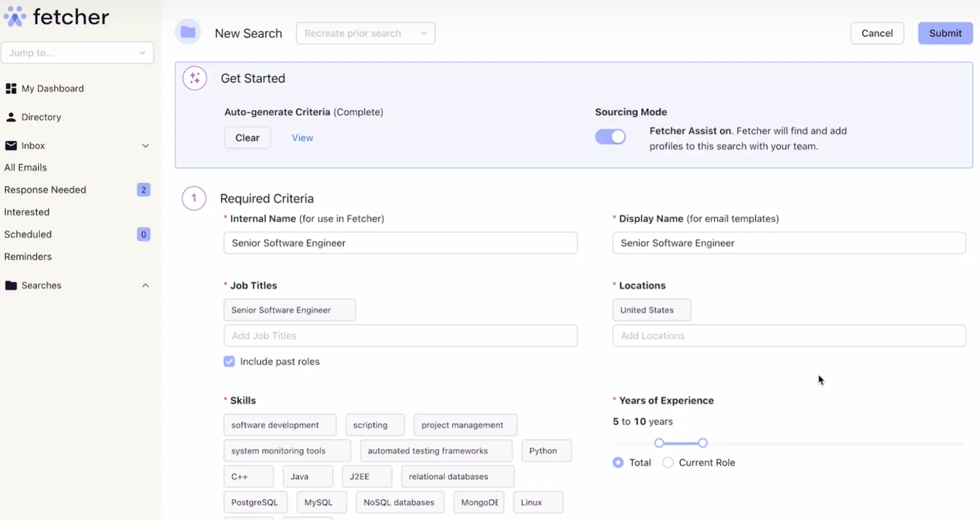Click the Get Started sparkle icon
980x520 pixels.
194,78
